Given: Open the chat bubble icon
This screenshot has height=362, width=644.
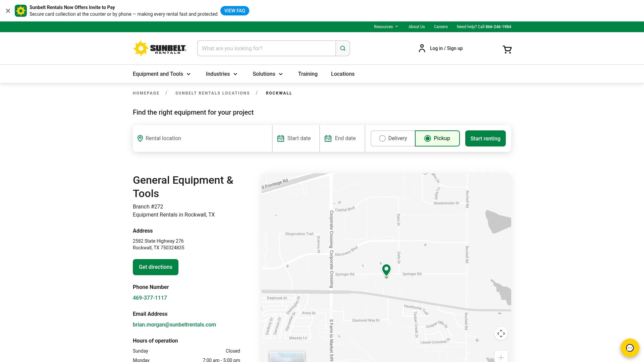Looking at the screenshot, I should click(630, 348).
